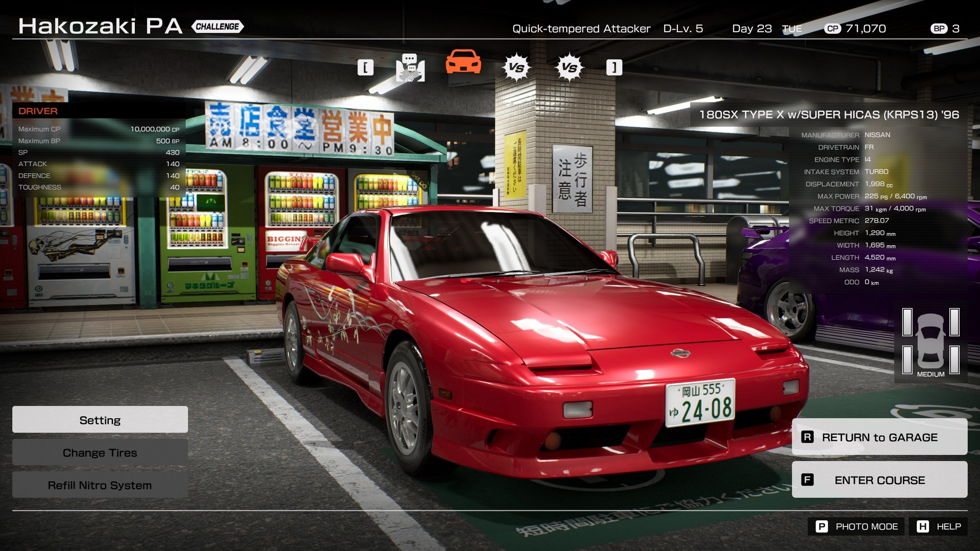Open the HELP screen
Screen dimensions: 980x551
938,527
